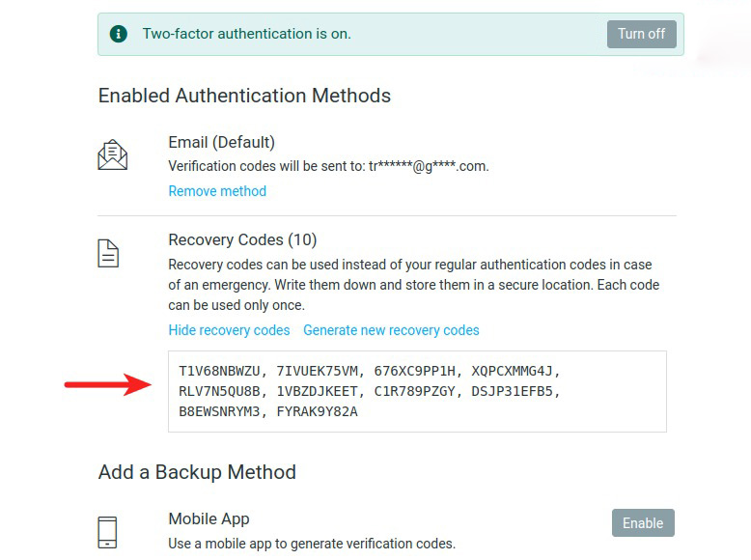Click the email envelope icon
Screen dimensions: 751x560
point(113,154)
